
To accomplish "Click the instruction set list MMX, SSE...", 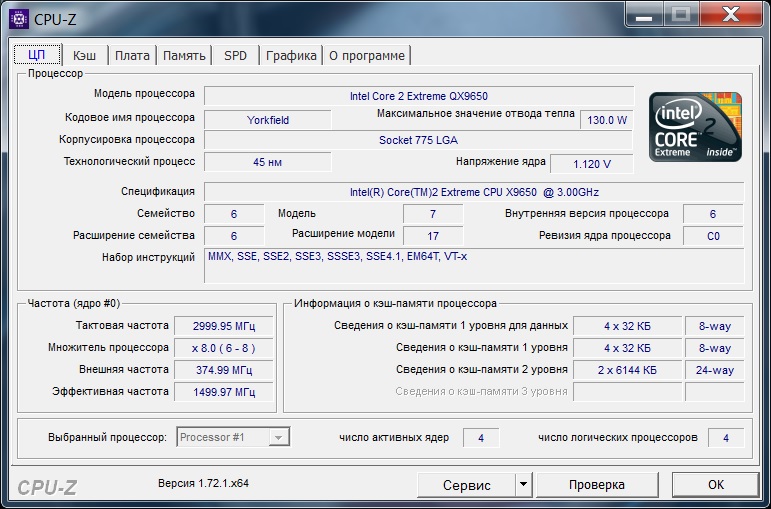I will (x=474, y=266).
